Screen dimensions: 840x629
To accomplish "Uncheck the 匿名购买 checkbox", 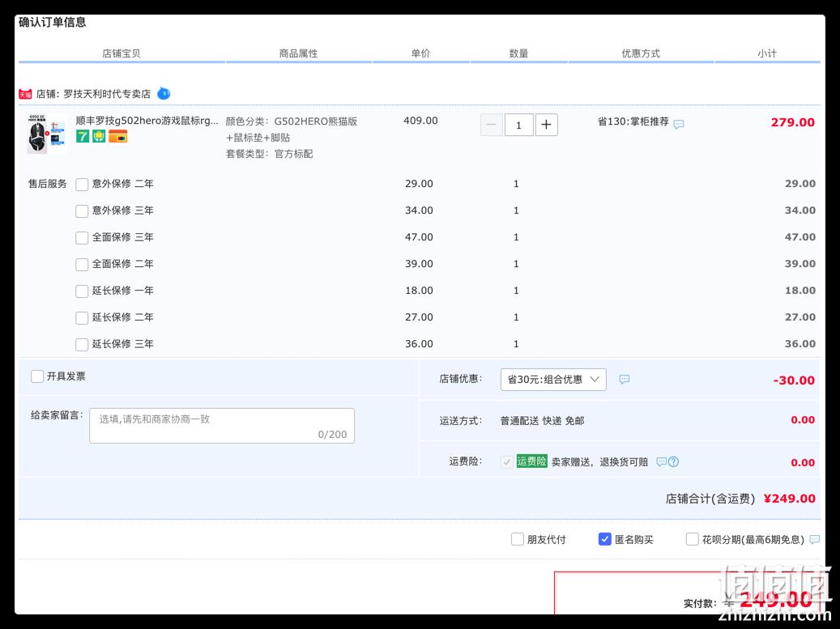I will 605,539.
